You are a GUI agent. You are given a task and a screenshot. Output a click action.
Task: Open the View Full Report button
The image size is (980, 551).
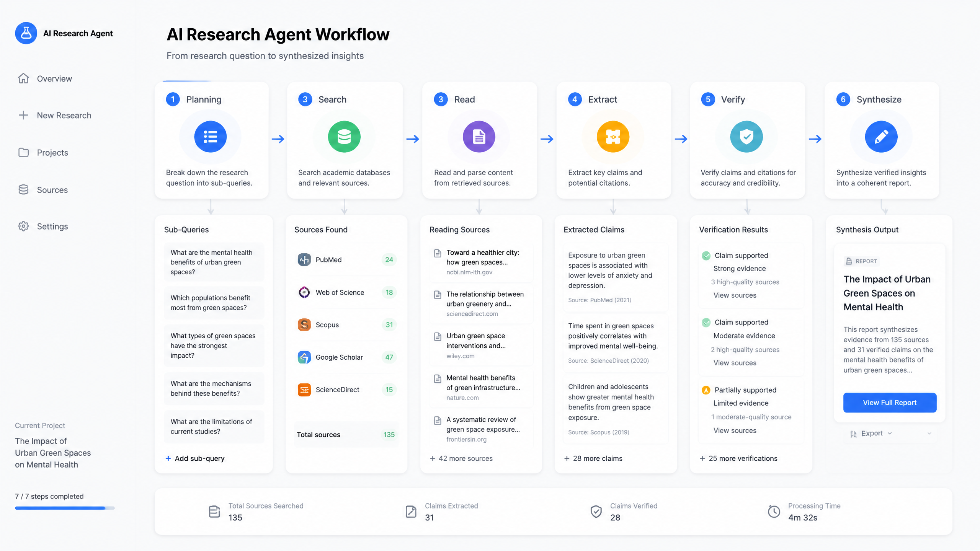(890, 403)
